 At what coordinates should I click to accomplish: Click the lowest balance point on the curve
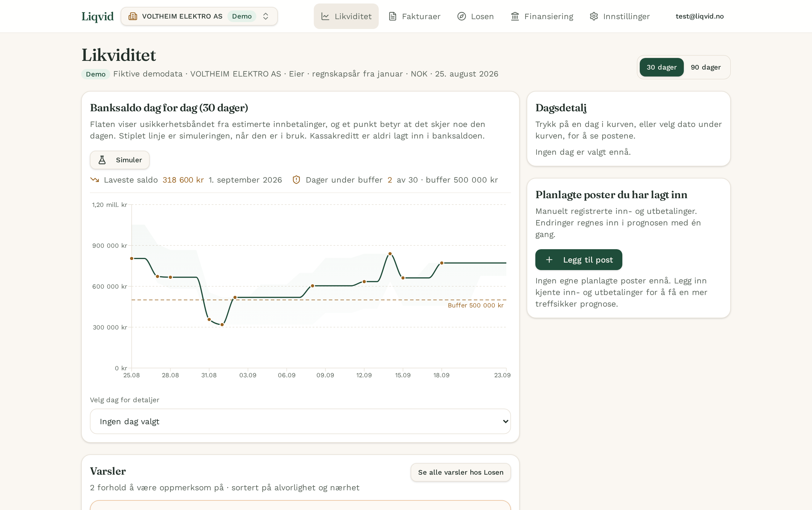222,325
